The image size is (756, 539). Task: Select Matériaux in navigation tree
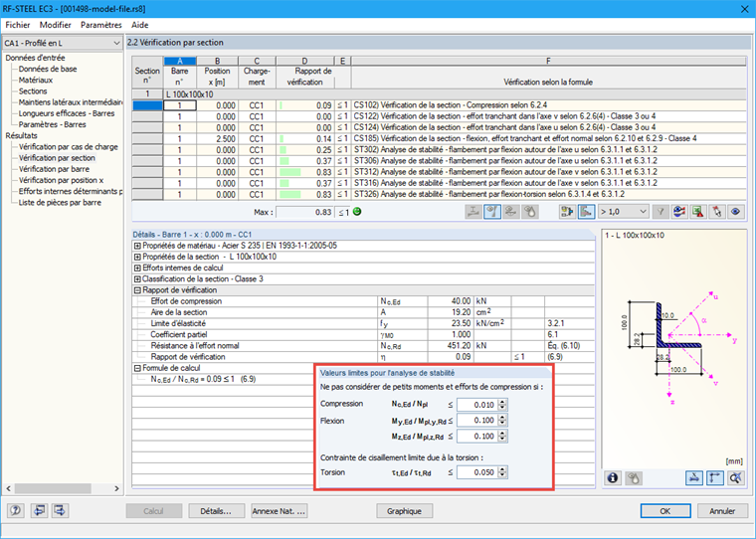click(x=36, y=80)
